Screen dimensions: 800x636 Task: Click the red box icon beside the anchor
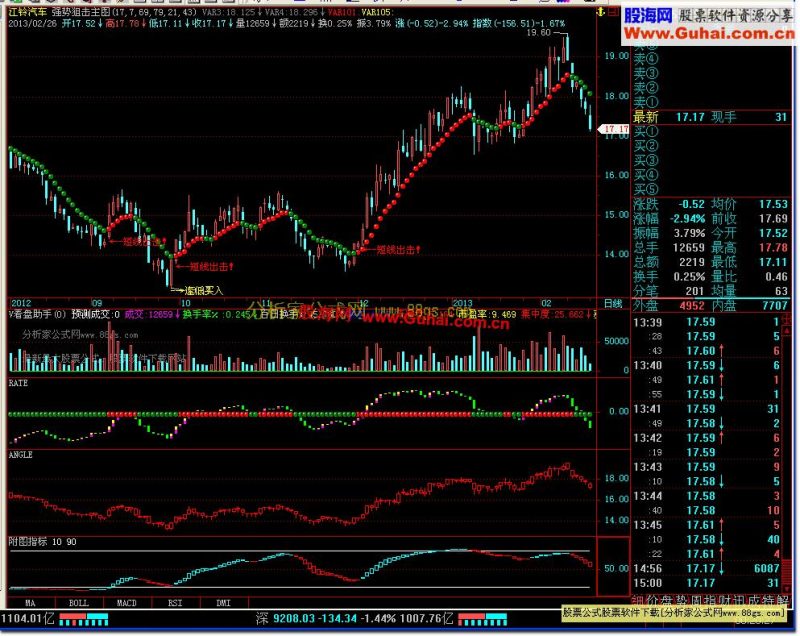613,12
